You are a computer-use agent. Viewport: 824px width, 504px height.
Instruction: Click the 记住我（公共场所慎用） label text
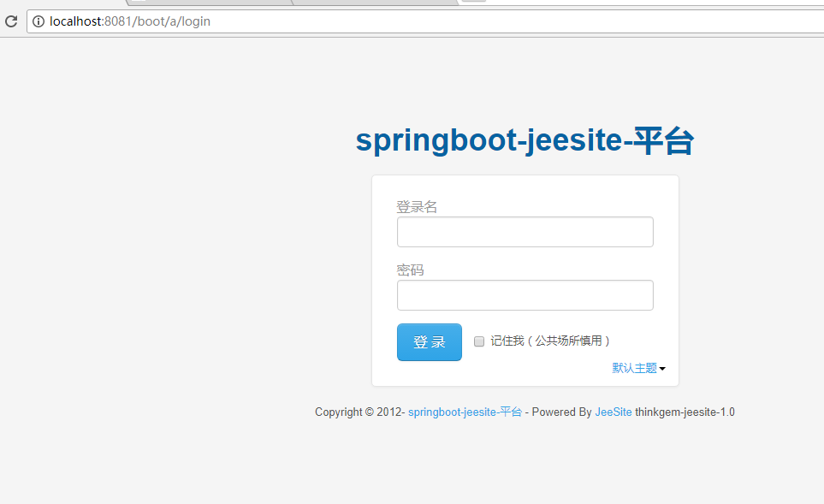[x=550, y=341]
